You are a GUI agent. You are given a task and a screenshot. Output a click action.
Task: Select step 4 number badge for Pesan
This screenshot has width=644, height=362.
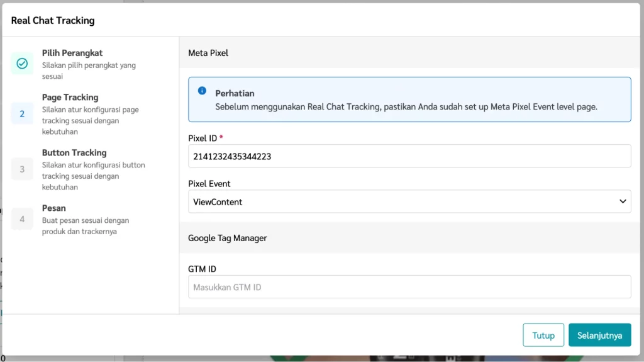pyautogui.click(x=22, y=219)
